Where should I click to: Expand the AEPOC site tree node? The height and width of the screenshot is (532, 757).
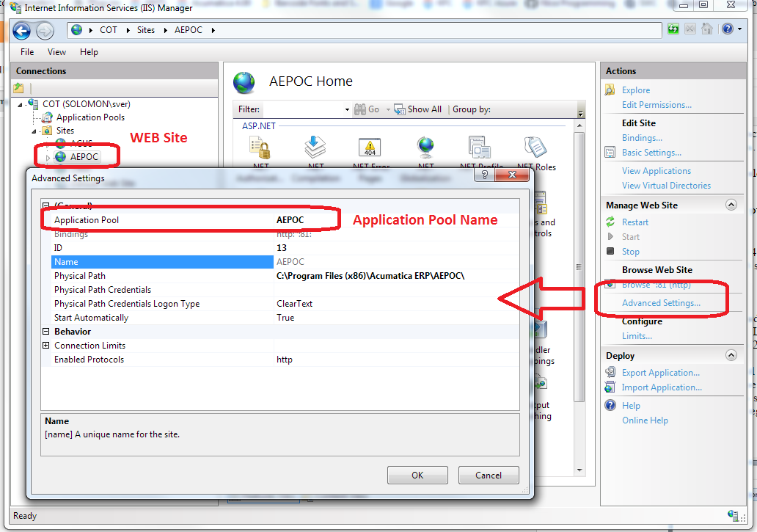click(x=47, y=157)
